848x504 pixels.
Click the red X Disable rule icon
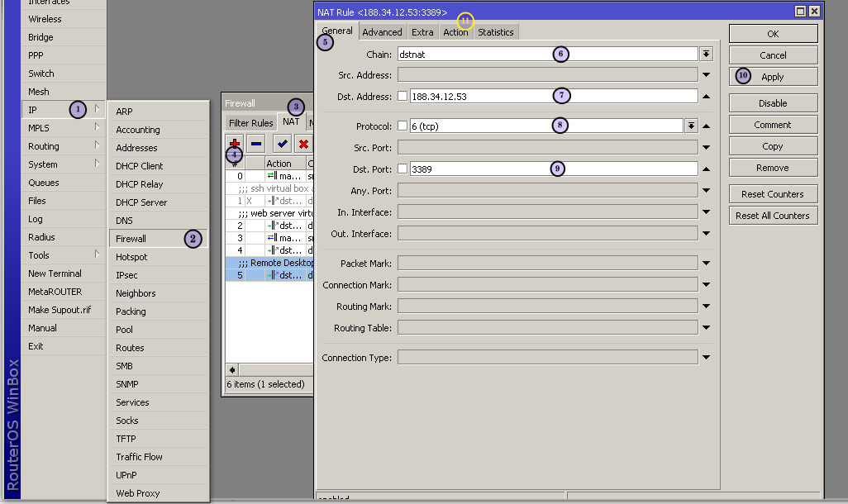tap(303, 144)
